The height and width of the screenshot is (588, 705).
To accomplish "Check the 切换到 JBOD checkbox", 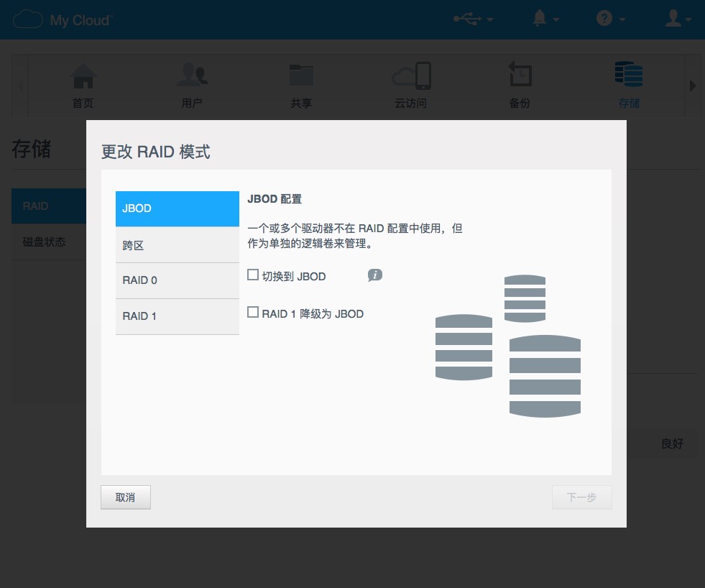I will coord(253,275).
